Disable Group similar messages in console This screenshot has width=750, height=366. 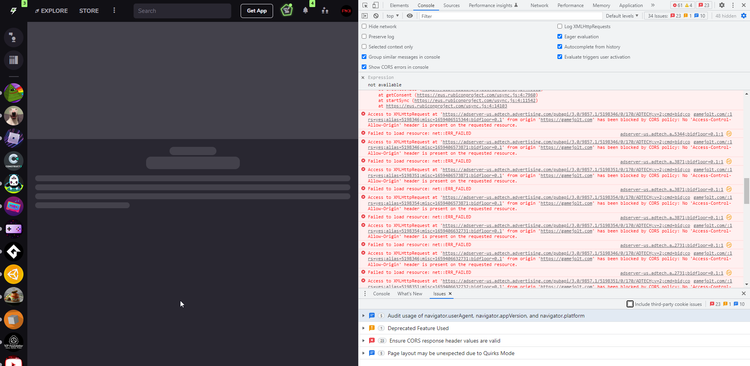click(x=364, y=56)
